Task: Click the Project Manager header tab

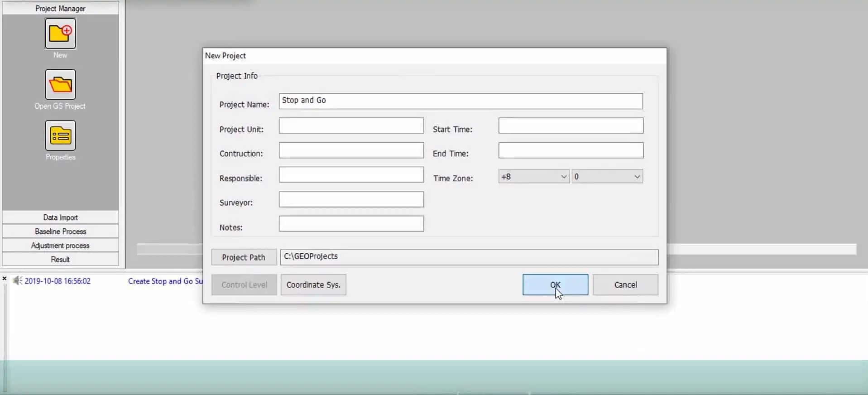Action: coord(60,8)
